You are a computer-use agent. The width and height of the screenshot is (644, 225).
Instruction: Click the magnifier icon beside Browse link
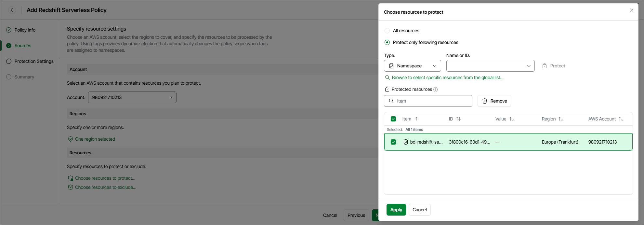388,77
